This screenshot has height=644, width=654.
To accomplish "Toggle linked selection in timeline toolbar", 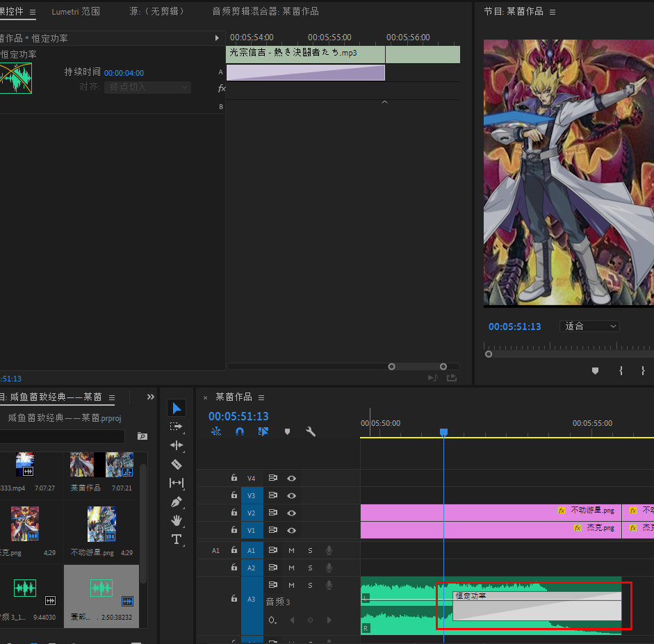I will click(263, 431).
